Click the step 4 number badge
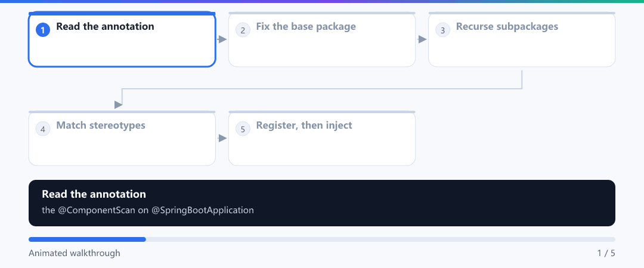Image resolution: width=644 pixels, height=268 pixels. 43,129
